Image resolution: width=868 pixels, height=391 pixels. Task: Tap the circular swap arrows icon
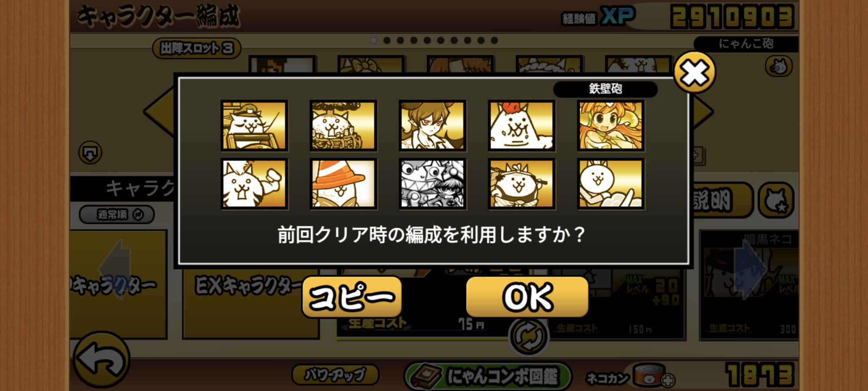(x=528, y=337)
